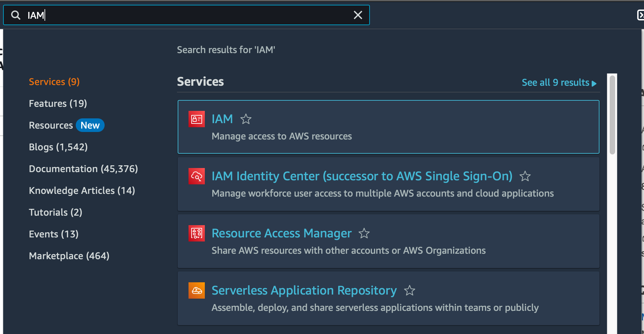This screenshot has height=334, width=644.
Task: Star the IAM Identity Center service
Action: pos(525,176)
